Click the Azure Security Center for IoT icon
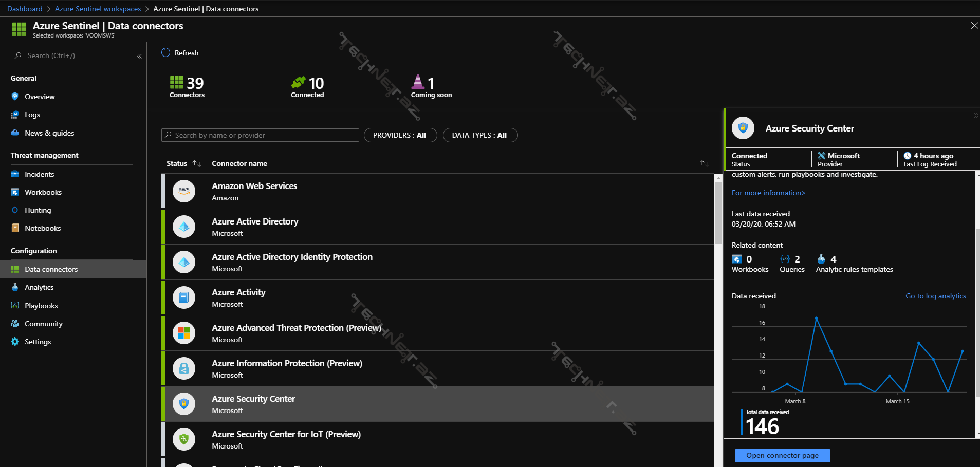Viewport: 980px width, 467px height. point(184,439)
